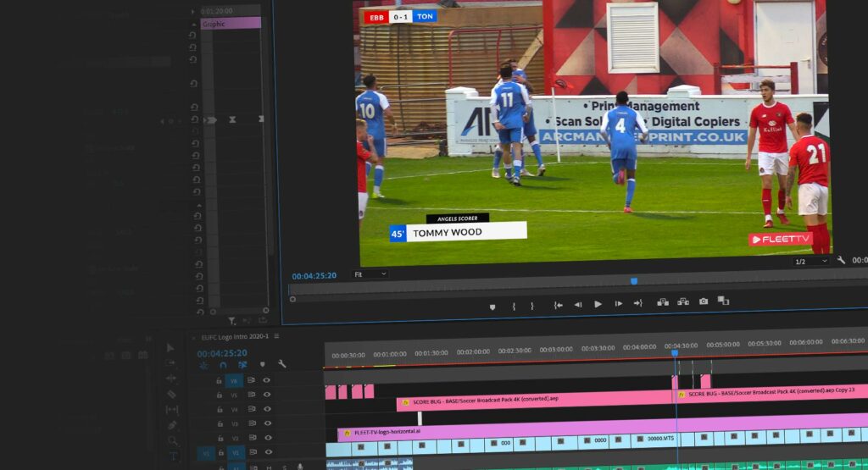Toggle the eye visibility of track V6
The width and height of the screenshot is (868, 470).
(266, 381)
